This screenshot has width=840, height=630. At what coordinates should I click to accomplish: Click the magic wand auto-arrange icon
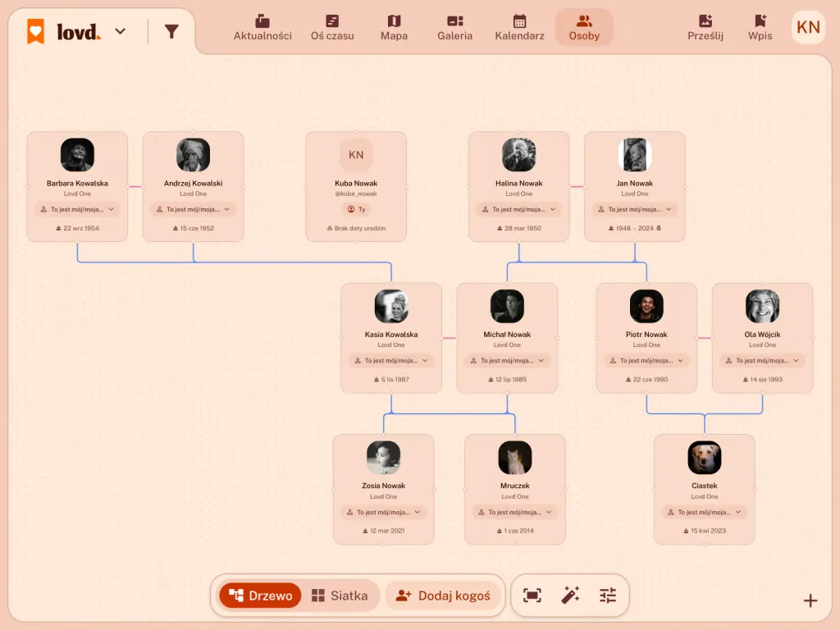click(x=570, y=596)
